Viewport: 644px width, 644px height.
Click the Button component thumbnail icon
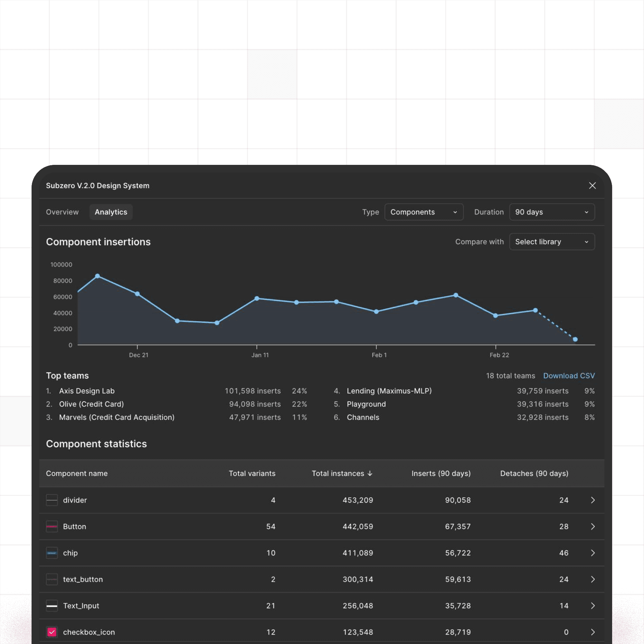(52, 526)
